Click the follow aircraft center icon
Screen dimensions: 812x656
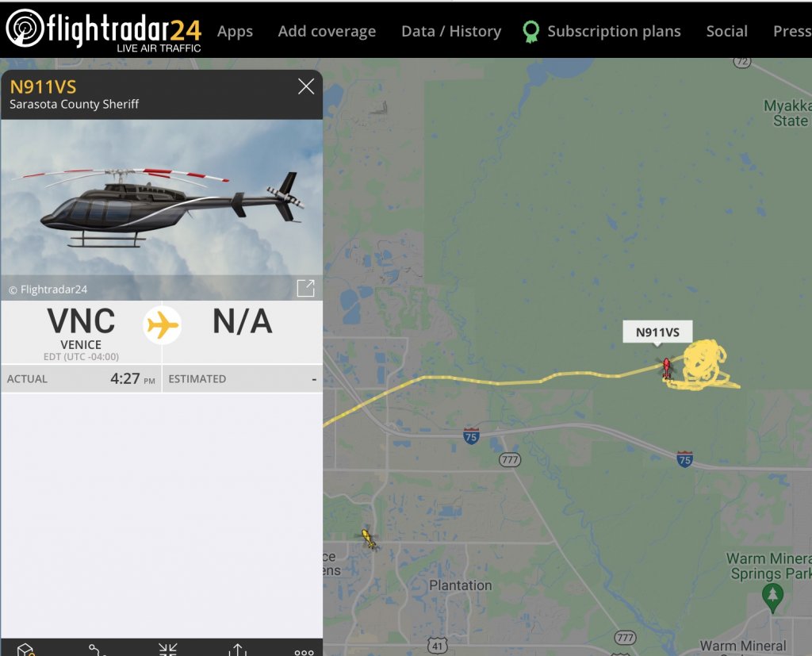pyautogui.click(x=168, y=650)
